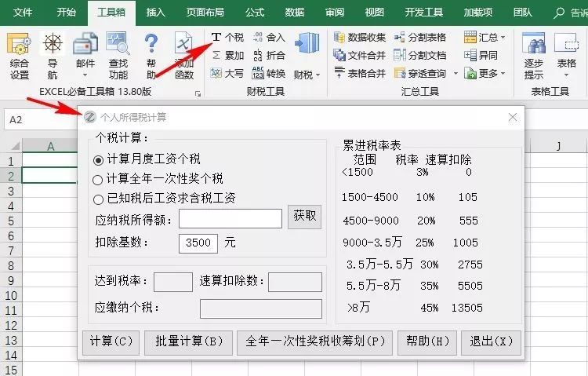Click the 应缴纳个税 result field
588x376 pixels.
pyautogui.click(x=261, y=308)
